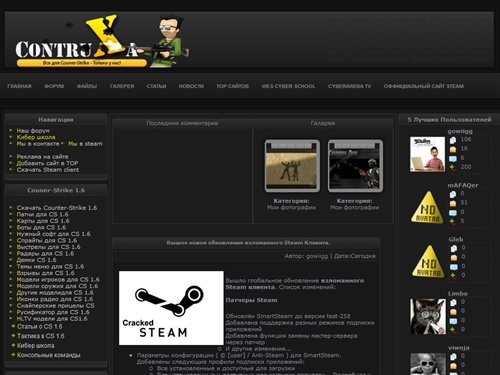Open user name Limbo in top users

click(x=458, y=294)
